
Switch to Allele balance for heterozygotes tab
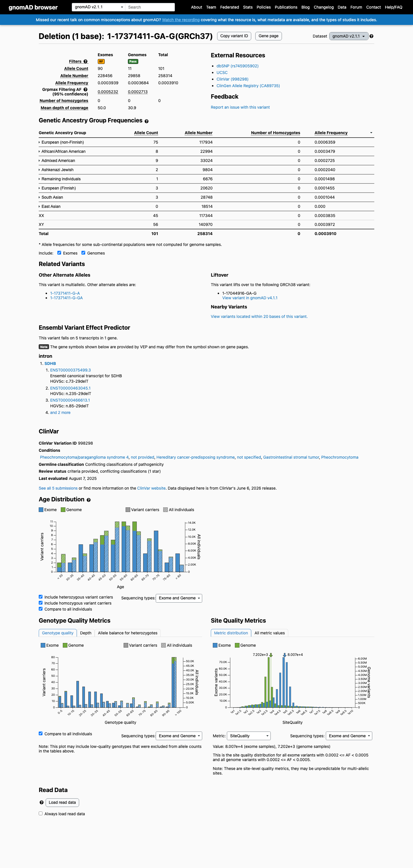pos(128,633)
